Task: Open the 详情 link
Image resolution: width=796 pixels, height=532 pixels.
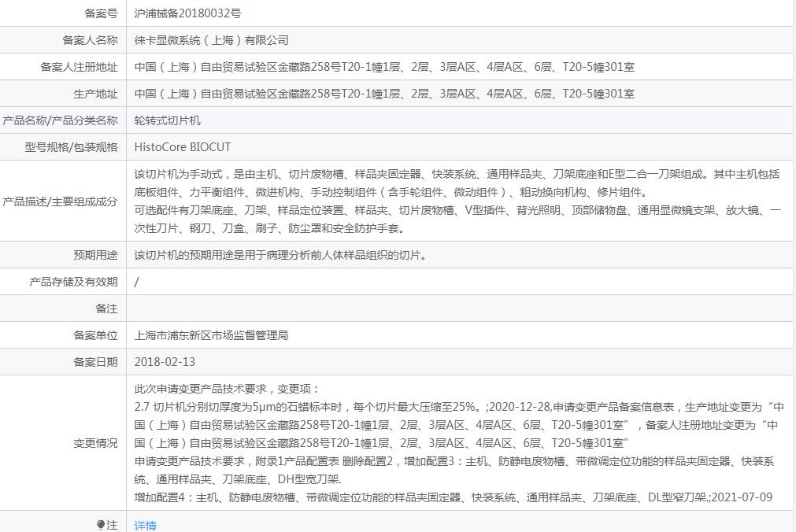Action: point(145,526)
